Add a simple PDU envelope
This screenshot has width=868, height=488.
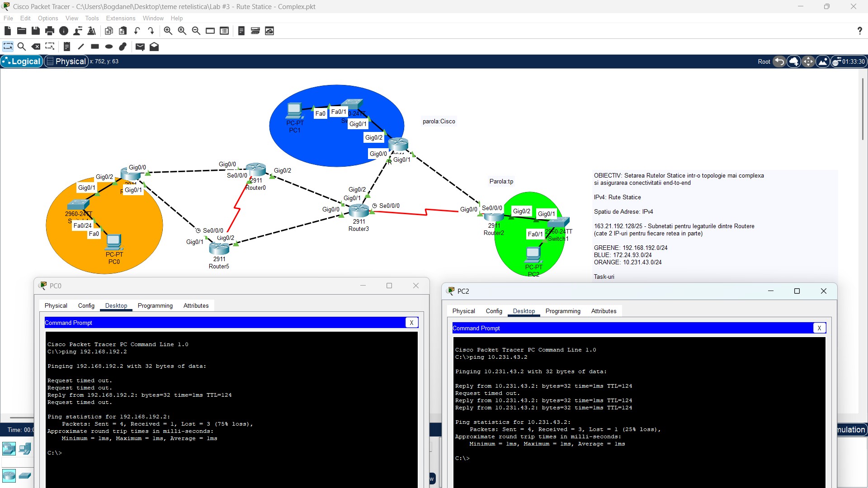click(140, 47)
